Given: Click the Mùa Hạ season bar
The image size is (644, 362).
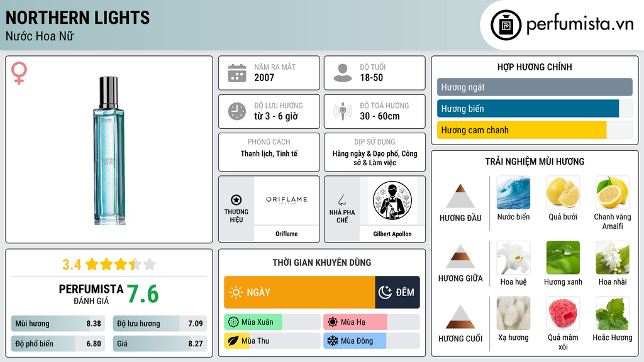Looking at the screenshot, I should pos(371,322).
